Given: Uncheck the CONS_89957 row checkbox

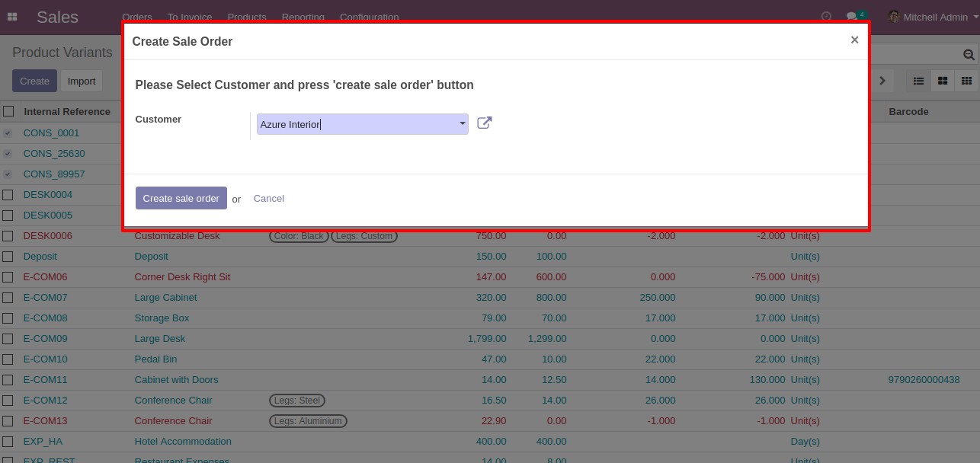Looking at the screenshot, I should pyautogui.click(x=8, y=174).
